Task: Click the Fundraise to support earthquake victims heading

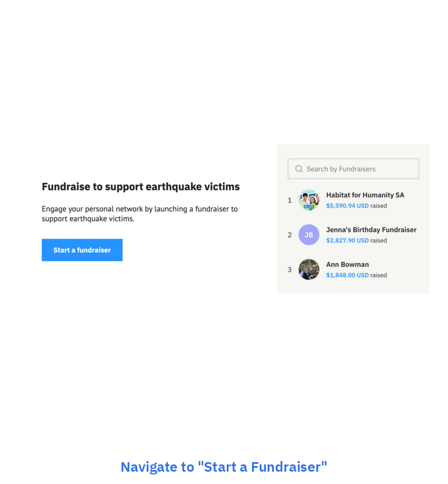Action: [141, 187]
